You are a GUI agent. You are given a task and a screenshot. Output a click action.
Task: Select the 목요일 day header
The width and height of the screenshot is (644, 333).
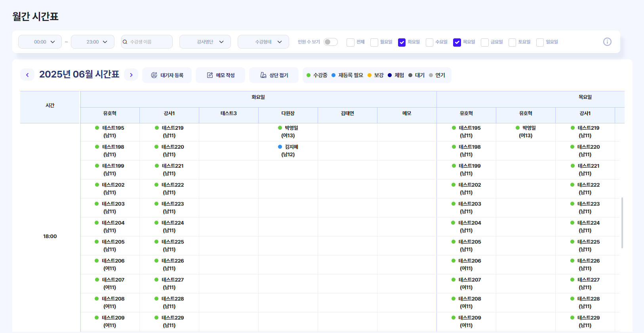pos(585,97)
